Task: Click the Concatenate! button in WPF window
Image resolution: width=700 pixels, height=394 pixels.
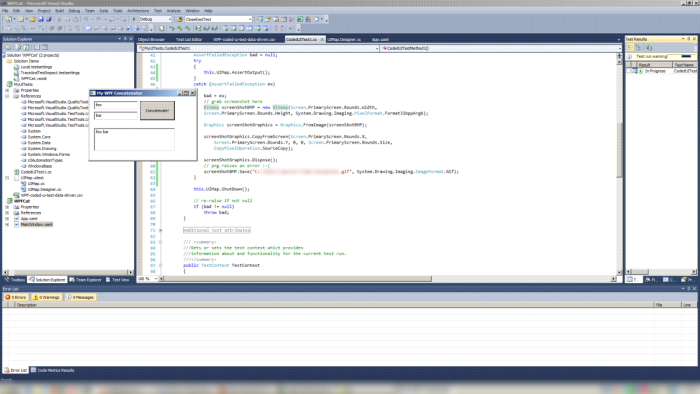Action: tap(157, 110)
